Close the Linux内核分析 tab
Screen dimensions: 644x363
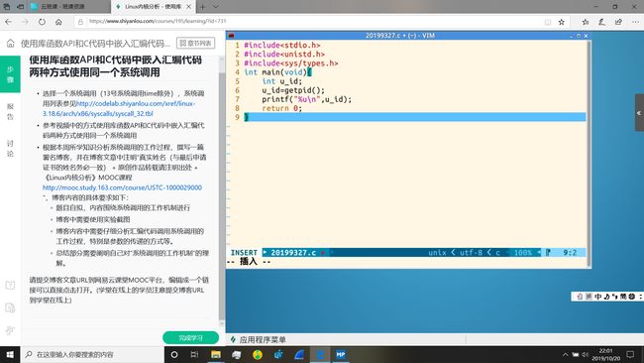[189, 7]
